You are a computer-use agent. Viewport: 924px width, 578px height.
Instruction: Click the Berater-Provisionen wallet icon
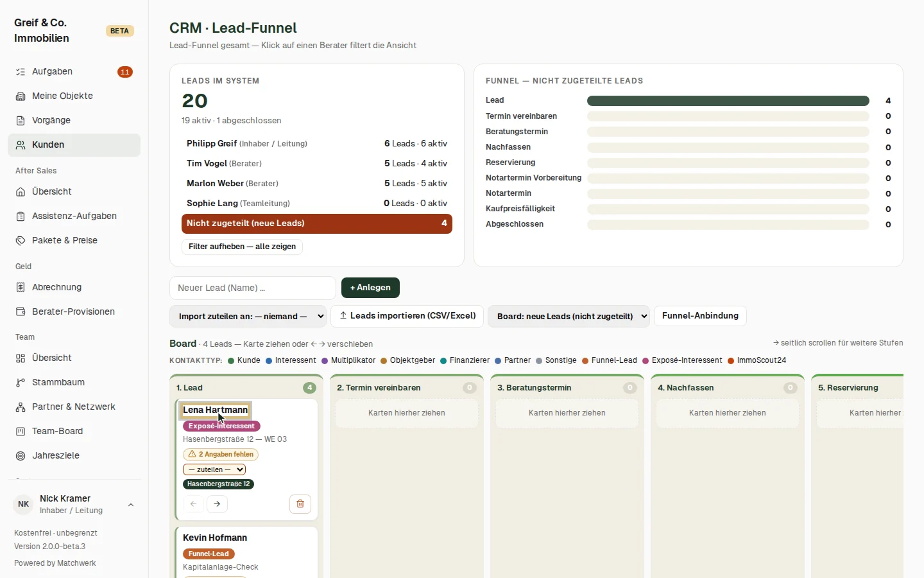21,312
